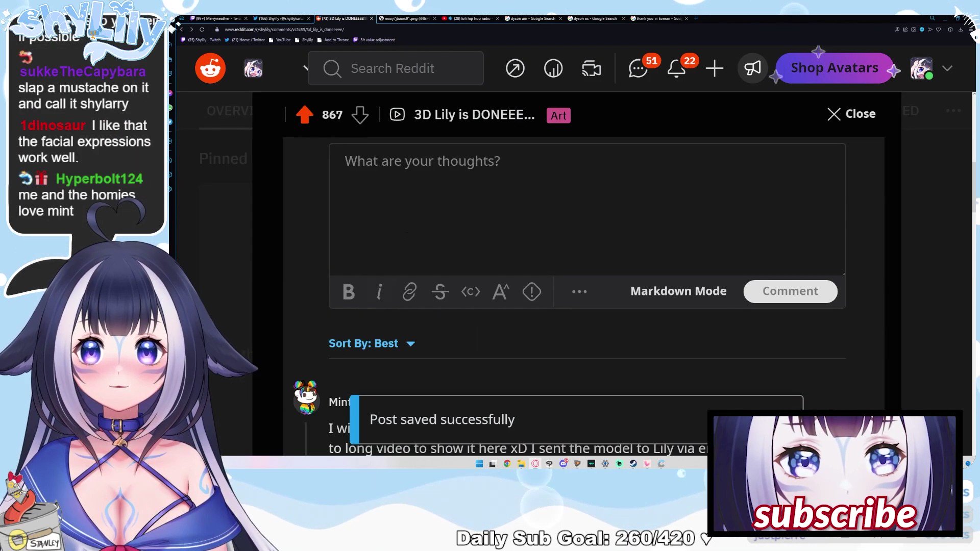This screenshot has height=551, width=980.
Task: Mark text as spoiler in editor
Action: [x=532, y=292]
